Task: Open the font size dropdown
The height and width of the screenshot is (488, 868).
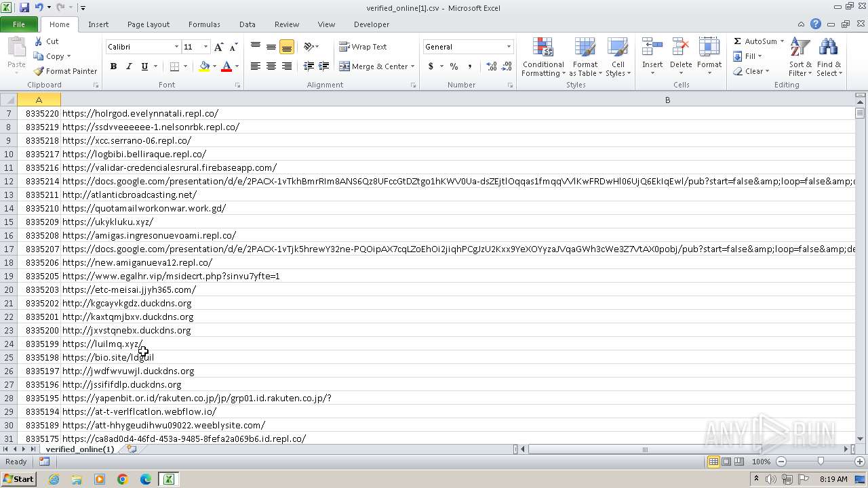Action: [205, 47]
